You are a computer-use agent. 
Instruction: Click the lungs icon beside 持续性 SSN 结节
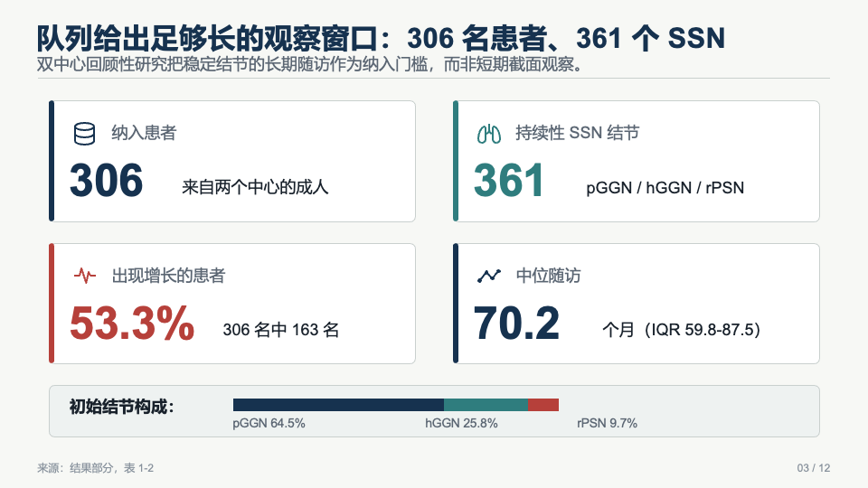coord(489,134)
